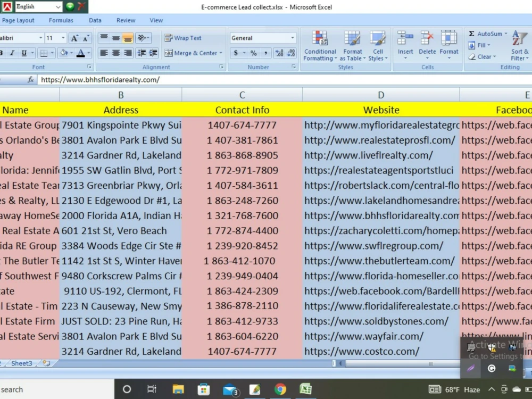Open File Explorer from the taskbar
Viewport: 532px width, 399px height.
[x=178, y=389]
